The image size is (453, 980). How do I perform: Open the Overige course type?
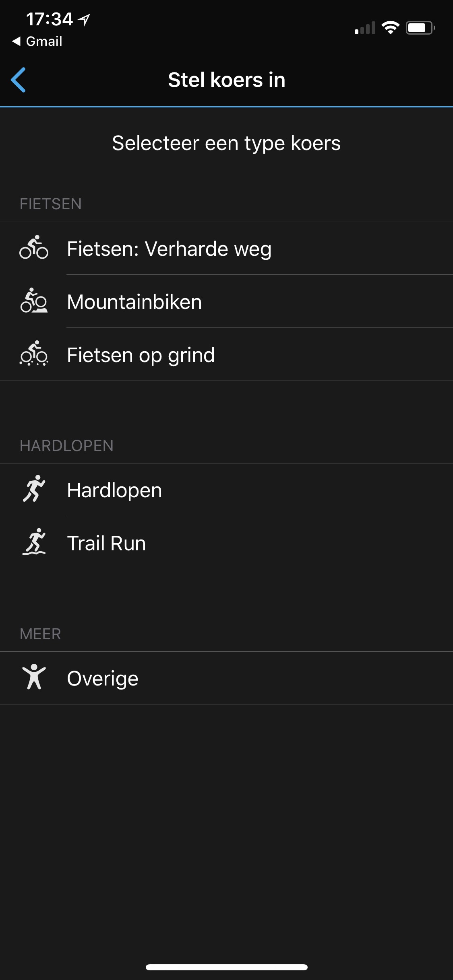(x=226, y=678)
